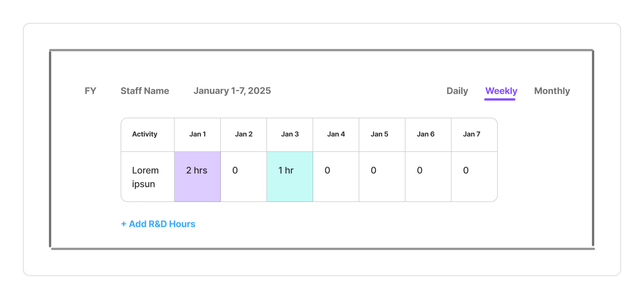Switch to the Daily view tab
Screen dimensions: 644x299
click(x=457, y=91)
